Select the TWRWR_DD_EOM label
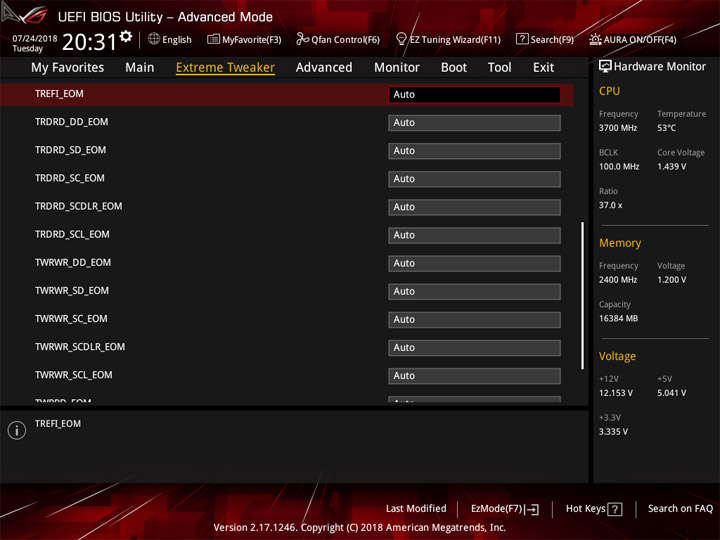720x540 pixels. coord(73,262)
